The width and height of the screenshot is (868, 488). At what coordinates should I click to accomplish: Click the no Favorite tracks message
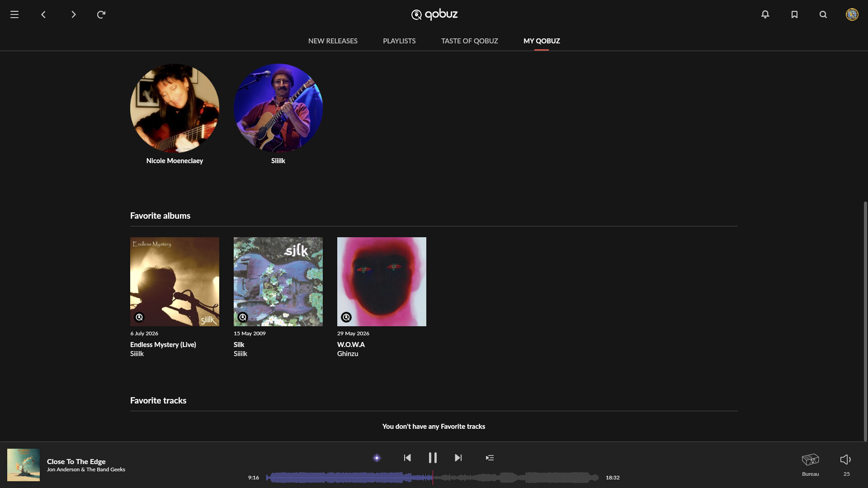tap(434, 427)
